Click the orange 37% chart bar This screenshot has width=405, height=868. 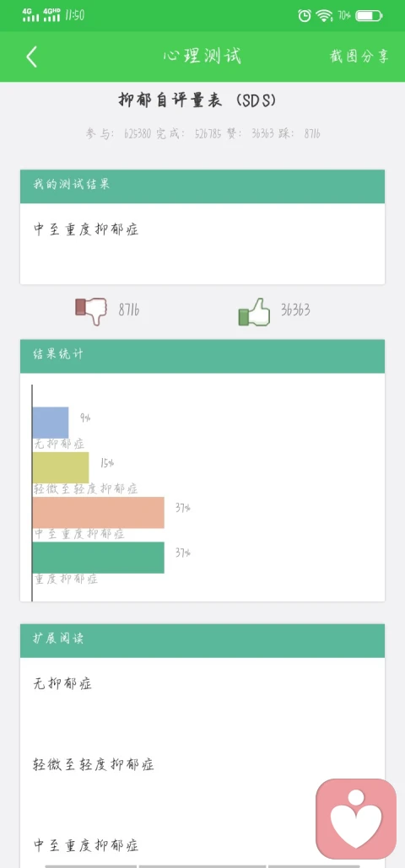(98, 512)
